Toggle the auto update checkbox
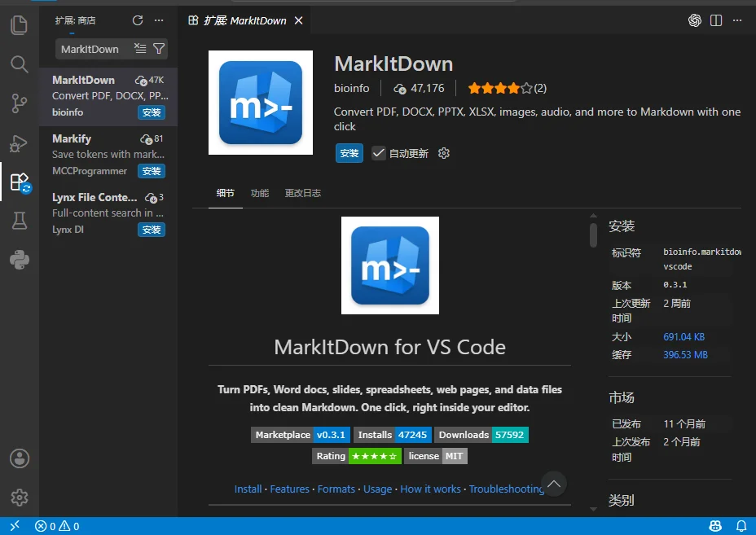 (379, 153)
